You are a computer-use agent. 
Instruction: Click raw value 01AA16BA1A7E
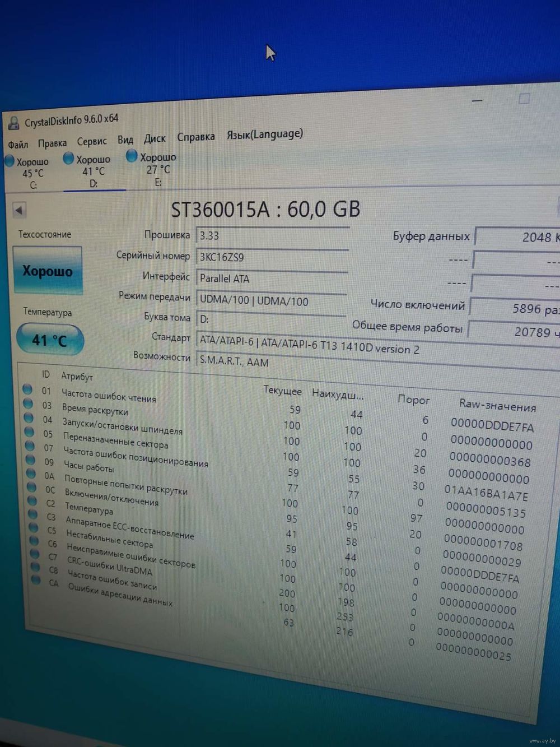486,493
